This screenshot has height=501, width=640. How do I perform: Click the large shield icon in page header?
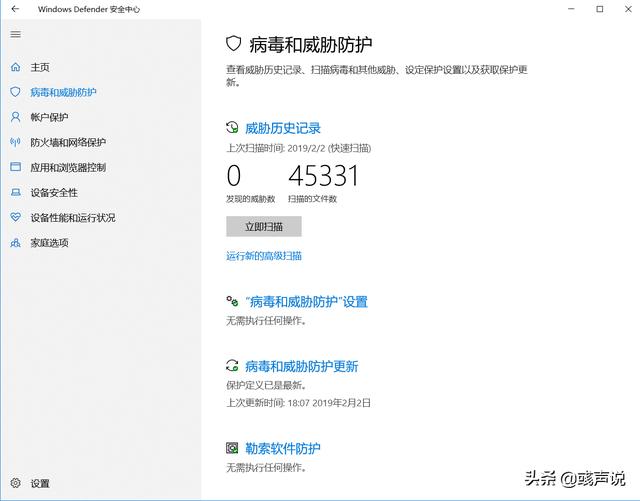(233, 43)
